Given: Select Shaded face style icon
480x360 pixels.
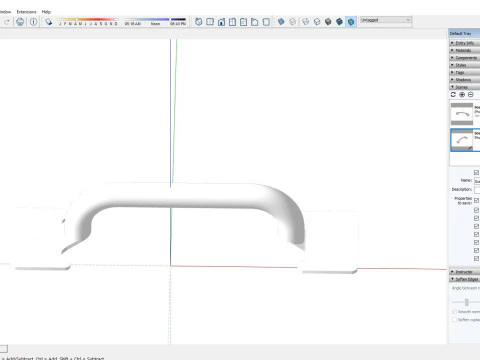Looking at the screenshot, I should 328,22.
